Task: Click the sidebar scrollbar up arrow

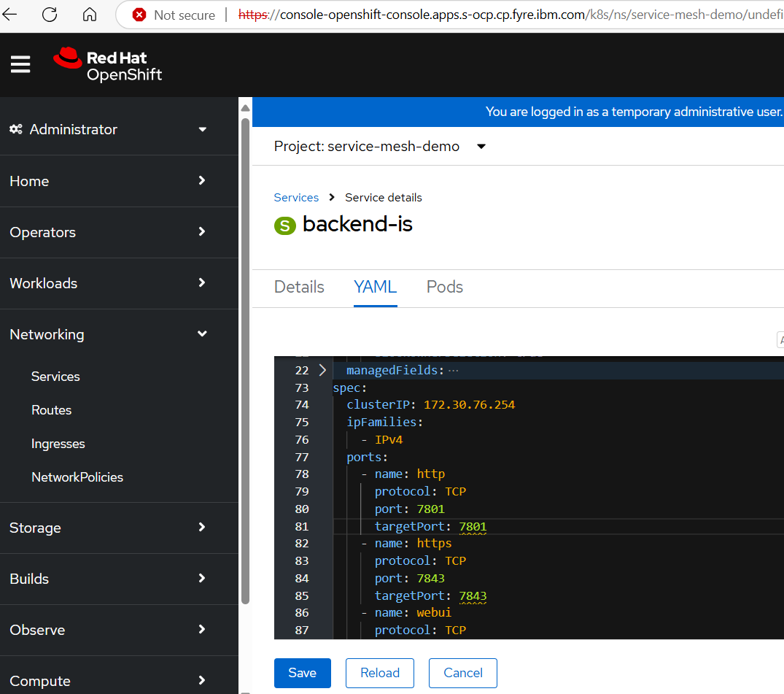Action: pyautogui.click(x=245, y=108)
